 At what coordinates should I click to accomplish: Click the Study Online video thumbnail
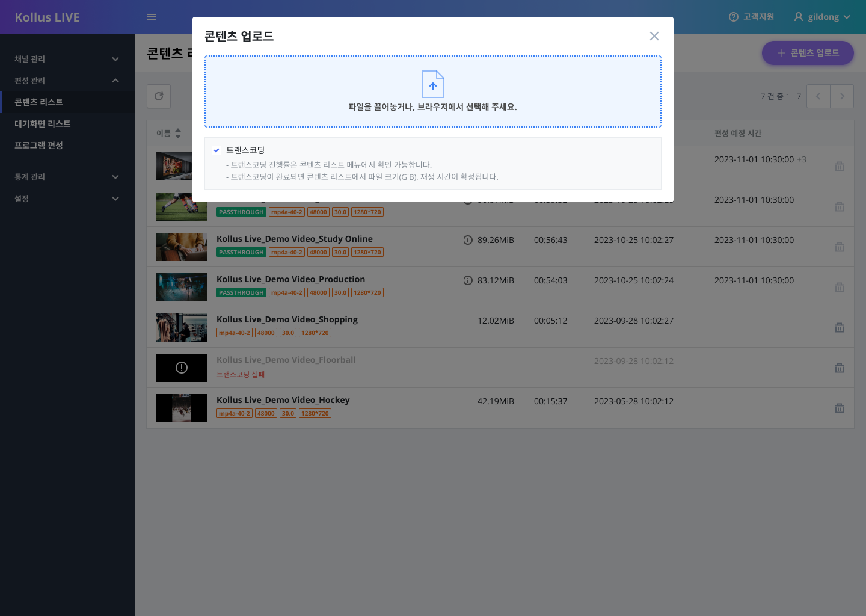(x=182, y=247)
